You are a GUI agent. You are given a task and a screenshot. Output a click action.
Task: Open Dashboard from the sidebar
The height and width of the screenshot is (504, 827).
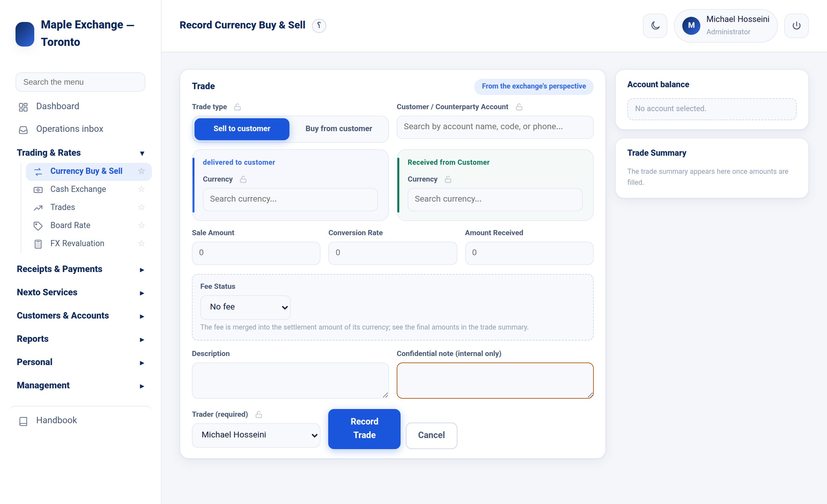80,106
